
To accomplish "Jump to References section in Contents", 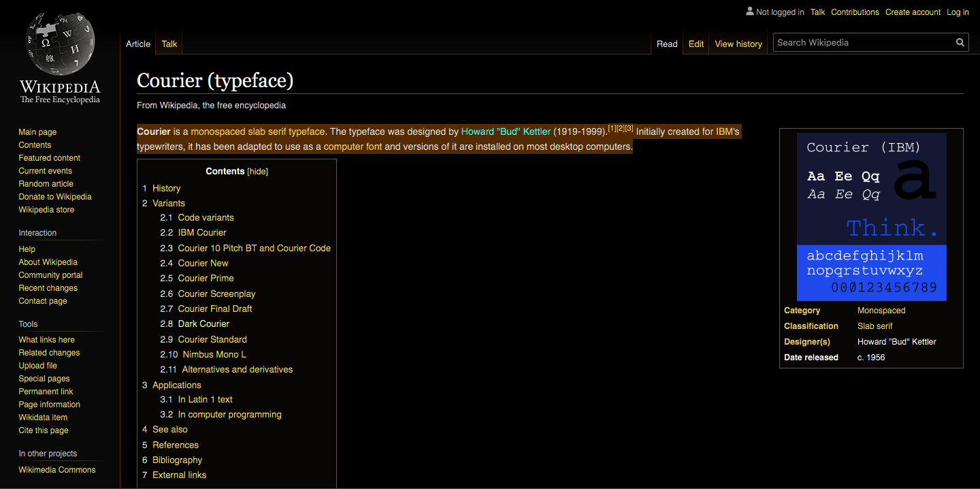I will [176, 445].
